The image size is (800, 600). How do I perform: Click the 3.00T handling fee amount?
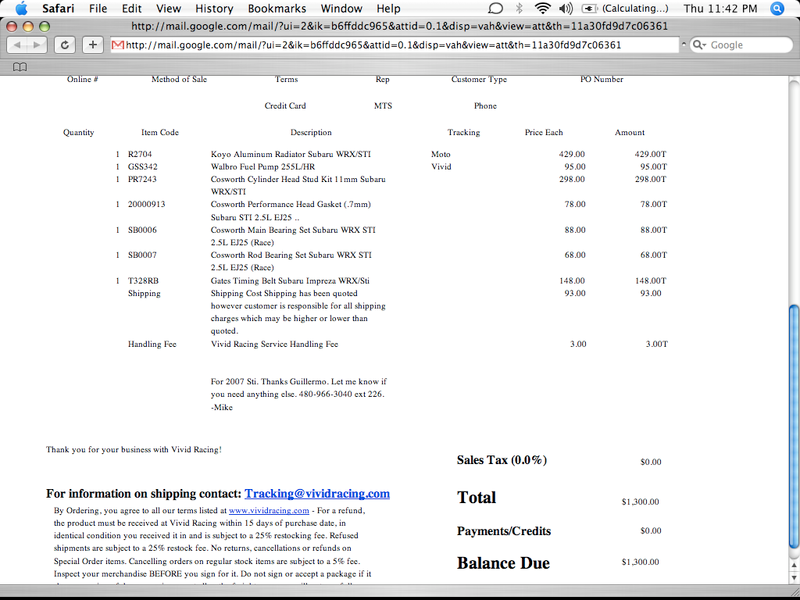coord(657,344)
